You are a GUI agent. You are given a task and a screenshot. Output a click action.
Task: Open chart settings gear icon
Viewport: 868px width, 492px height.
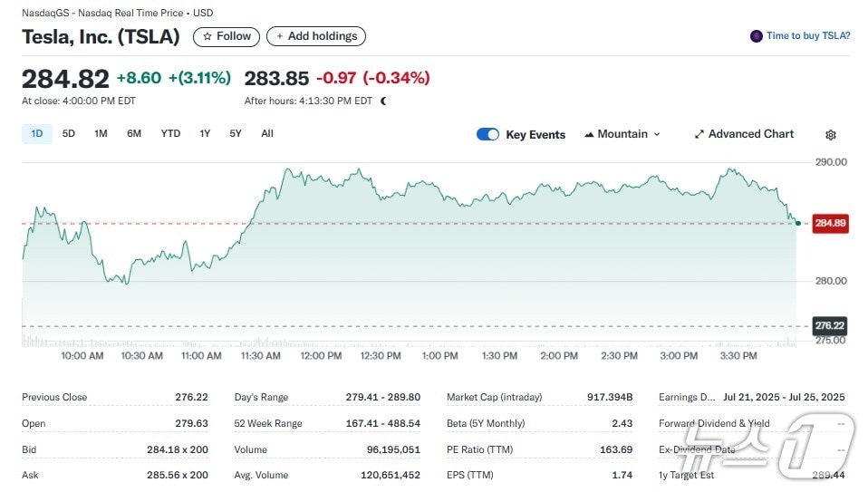[x=830, y=135]
